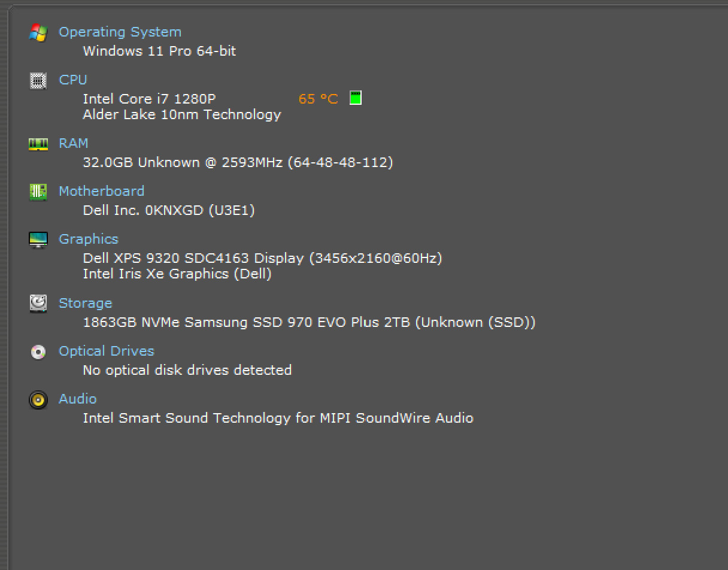Click the Operating System Windows flag icon
The height and width of the screenshot is (570, 728).
(38, 32)
